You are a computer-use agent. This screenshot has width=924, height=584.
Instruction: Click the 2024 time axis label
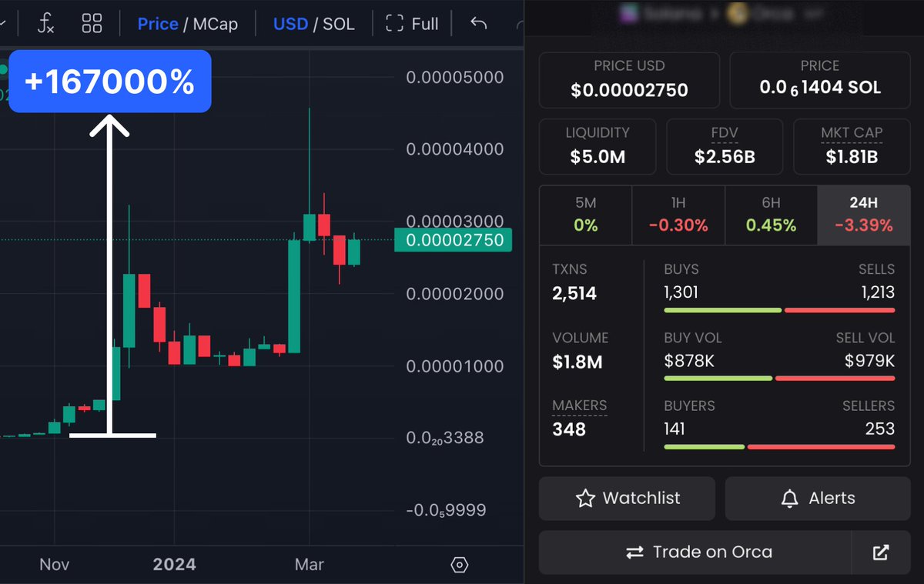174,565
